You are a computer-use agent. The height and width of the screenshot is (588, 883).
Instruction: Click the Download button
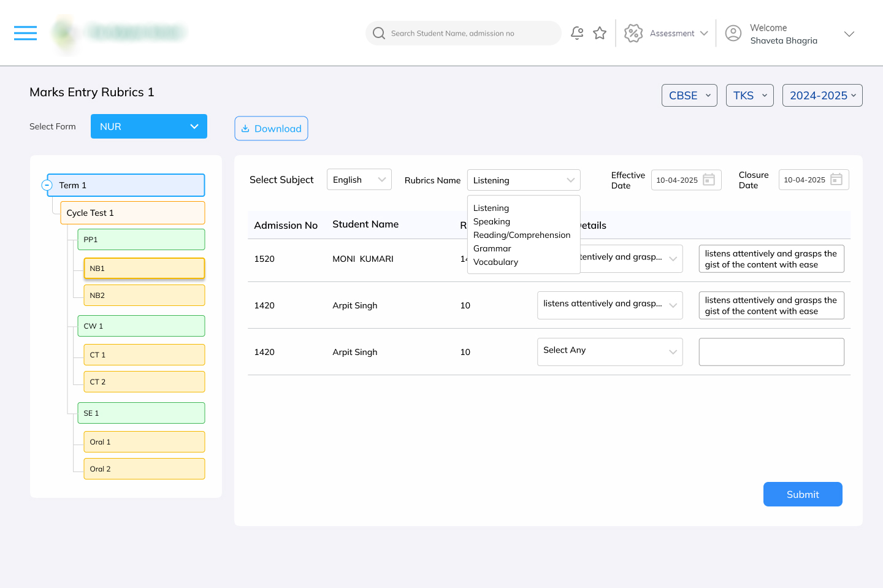point(271,129)
